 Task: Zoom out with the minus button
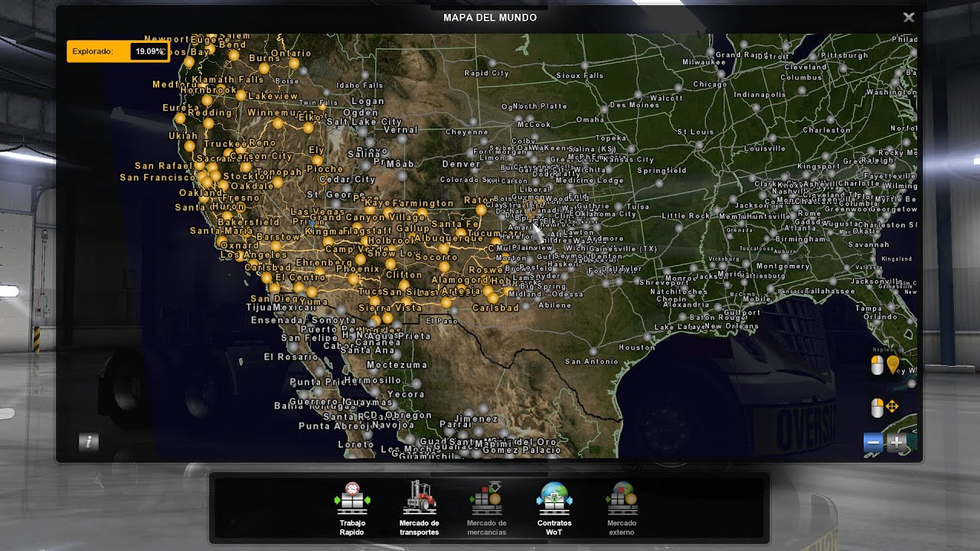pos(874,442)
